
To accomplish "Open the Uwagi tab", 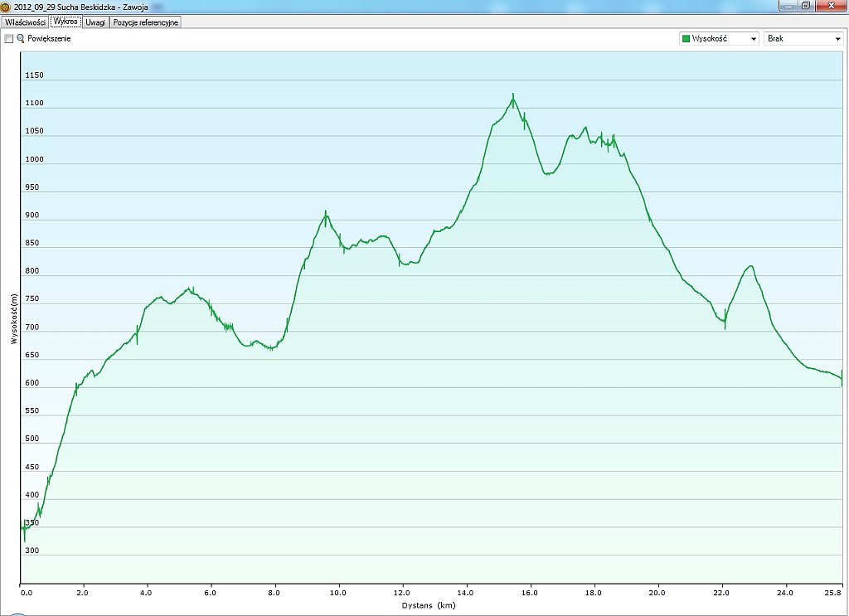I will (96, 22).
